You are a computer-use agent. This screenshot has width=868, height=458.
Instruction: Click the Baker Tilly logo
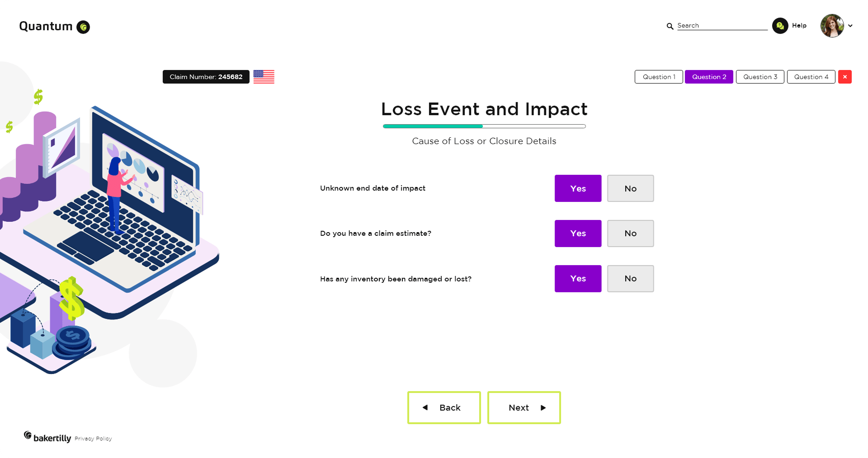click(47, 437)
